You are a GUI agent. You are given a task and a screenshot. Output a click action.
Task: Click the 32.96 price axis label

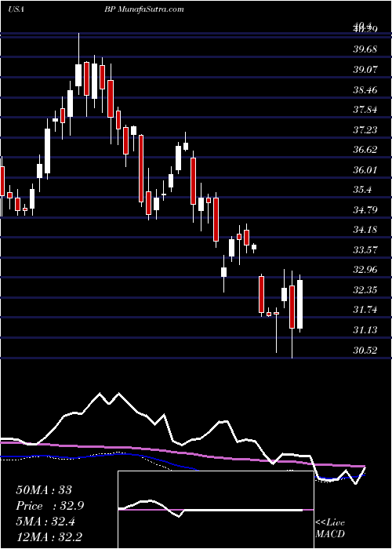click(x=365, y=270)
